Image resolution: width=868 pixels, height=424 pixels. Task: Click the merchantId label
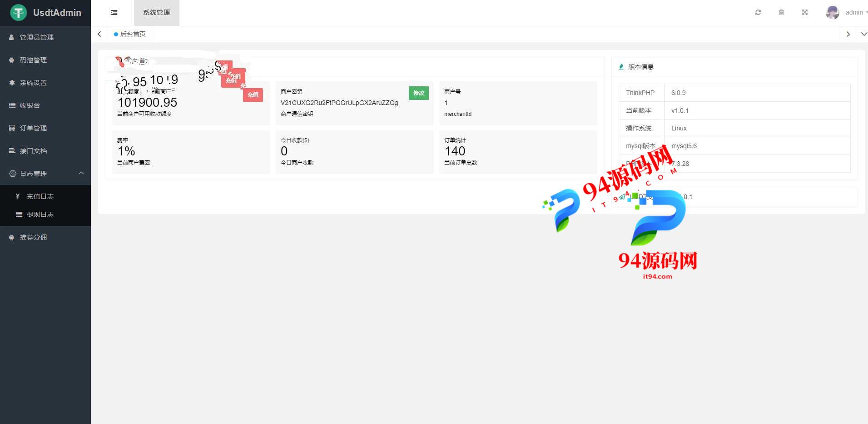click(x=458, y=114)
